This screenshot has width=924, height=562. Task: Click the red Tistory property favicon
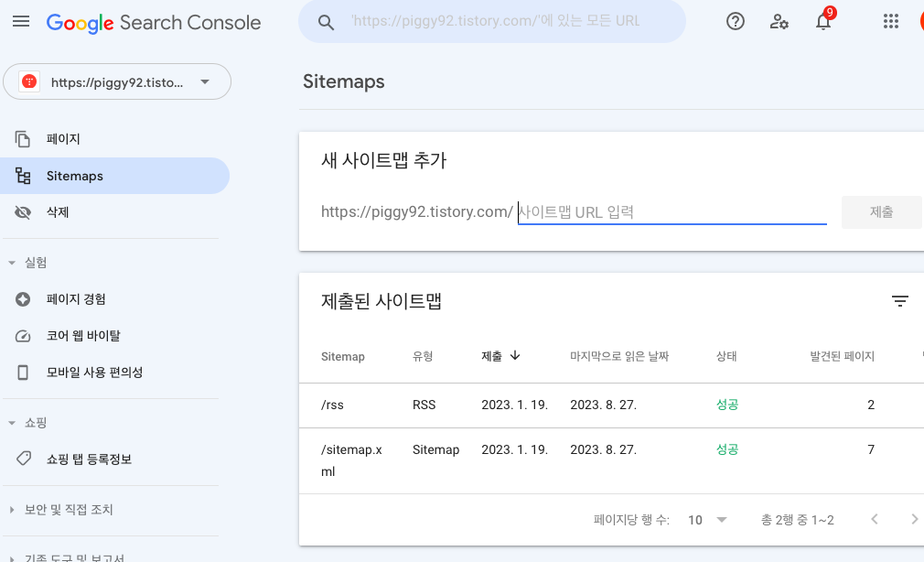(x=29, y=81)
